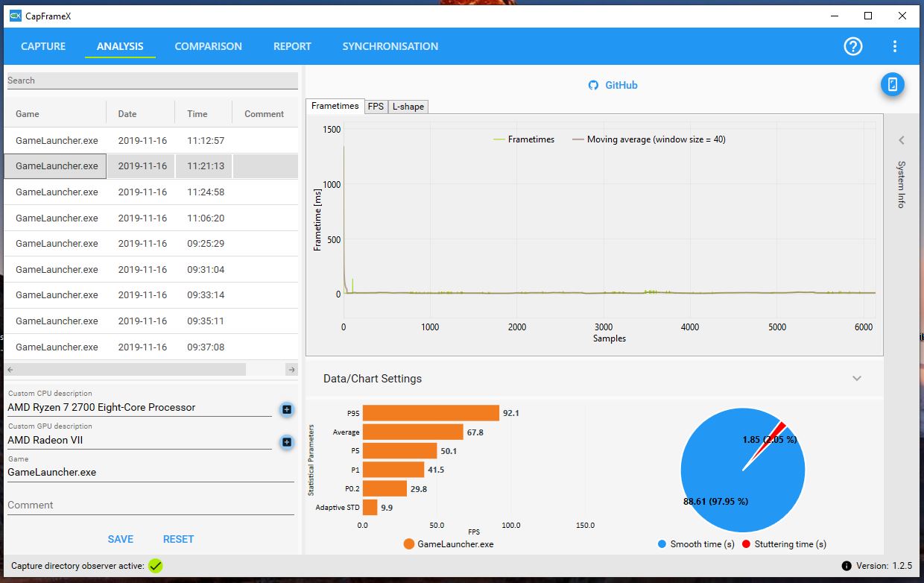Click the Comment input field

pos(151,505)
